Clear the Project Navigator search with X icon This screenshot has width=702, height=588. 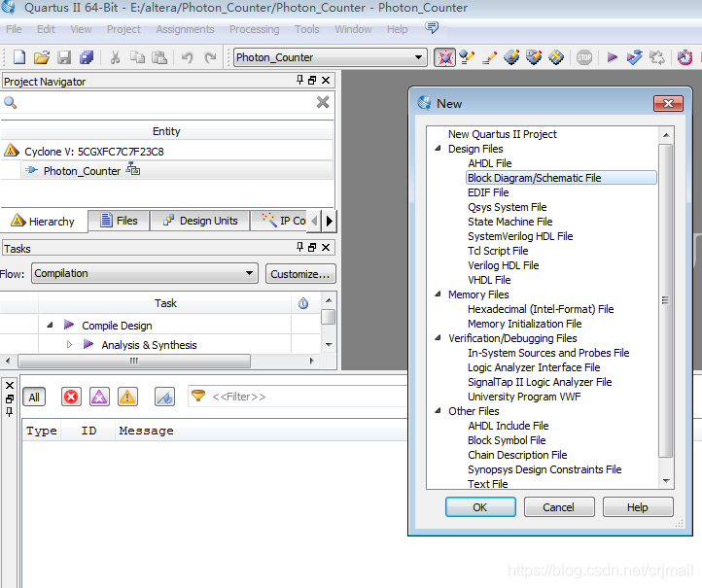tap(323, 102)
